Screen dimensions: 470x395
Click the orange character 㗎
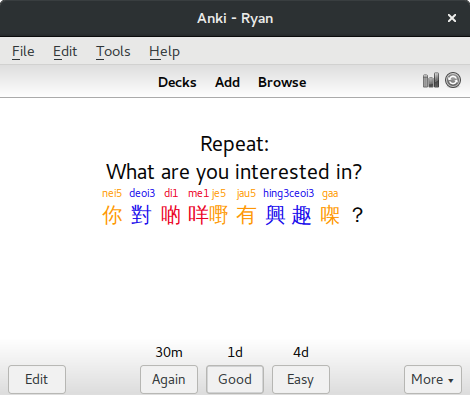click(x=330, y=215)
